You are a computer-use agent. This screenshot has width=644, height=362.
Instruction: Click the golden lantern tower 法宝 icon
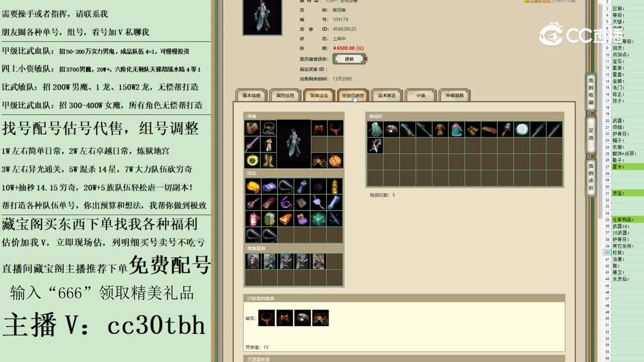(335, 187)
